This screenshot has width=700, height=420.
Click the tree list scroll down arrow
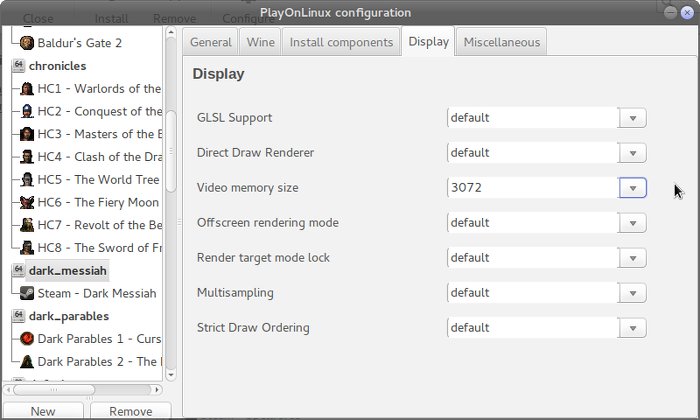tap(171, 375)
